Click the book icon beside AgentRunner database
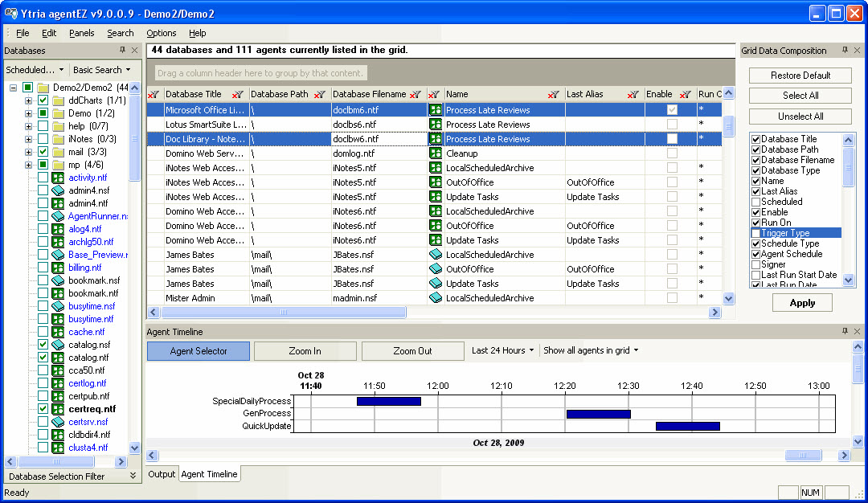The image size is (868, 503). coord(58,216)
